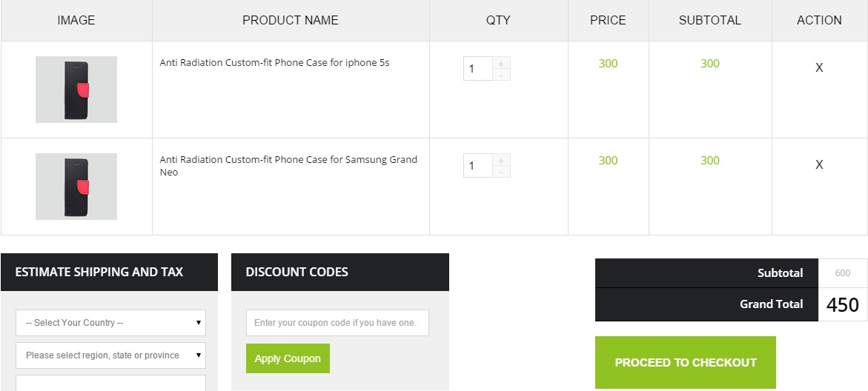
Task: Click the postal code field under shipping estimate
Action: click(110, 383)
